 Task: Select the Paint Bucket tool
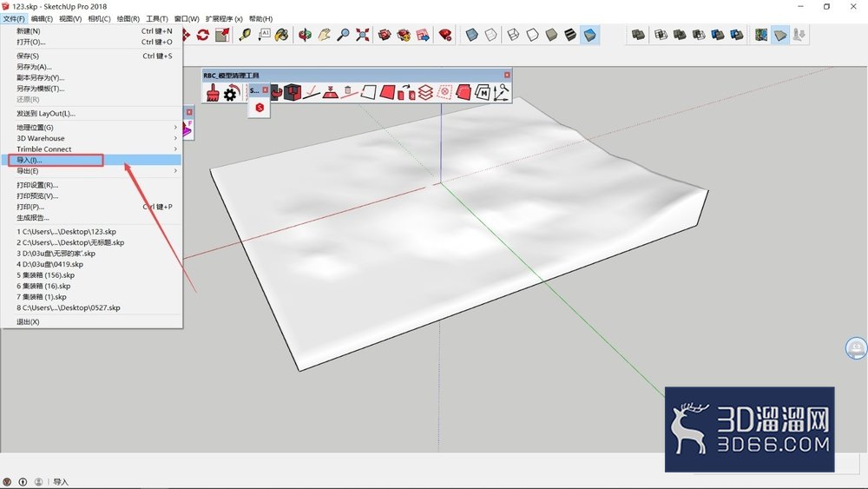(x=282, y=35)
